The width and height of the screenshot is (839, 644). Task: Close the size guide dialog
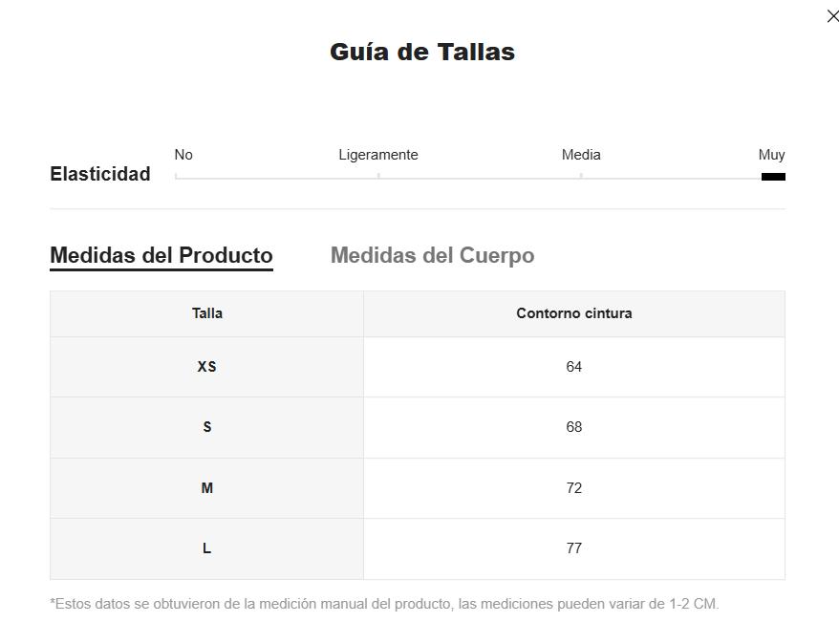[x=832, y=16]
